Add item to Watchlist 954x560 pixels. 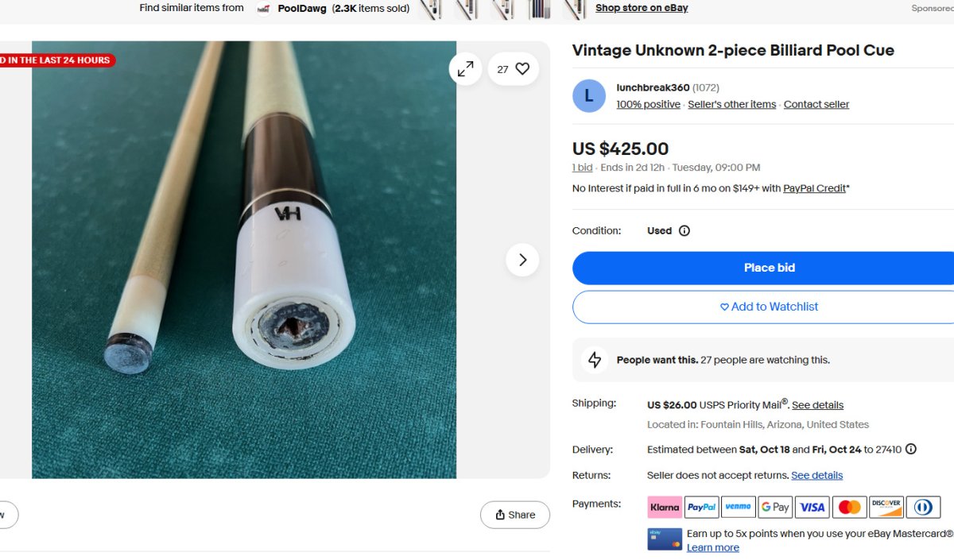coord(769,307)
